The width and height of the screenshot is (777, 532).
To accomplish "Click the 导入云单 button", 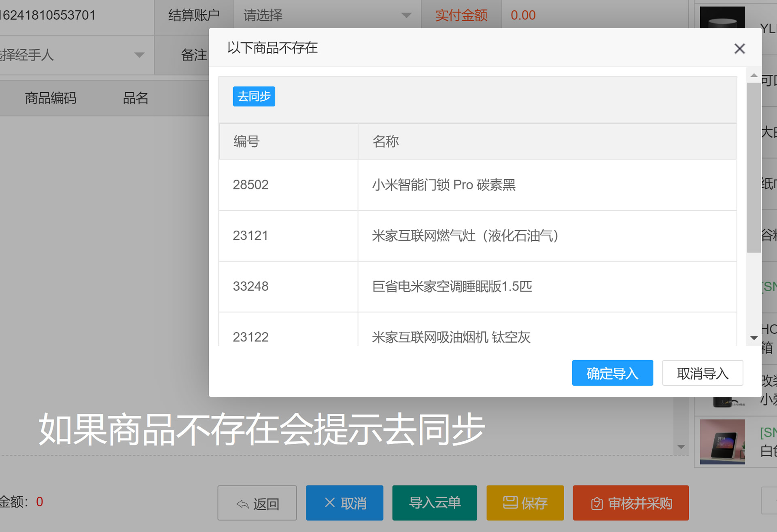I will (435, 503).
